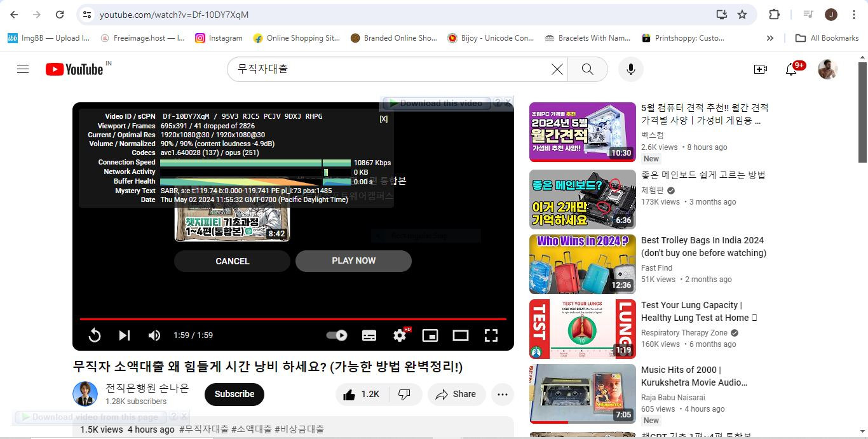Image resolution: width=868 pixels, height=439 pixels.
Task: Open Fast Find channel name
Action: tap(656, 268)
